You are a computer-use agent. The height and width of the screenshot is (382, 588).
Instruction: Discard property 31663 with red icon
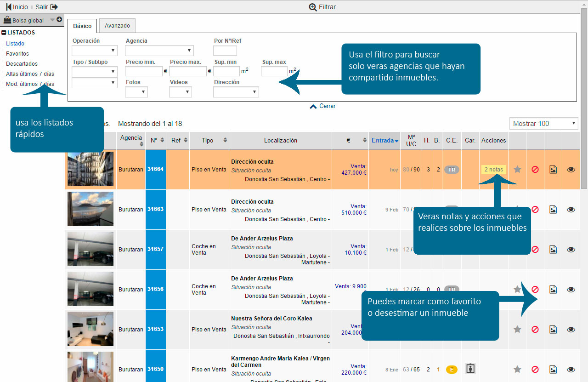(x=535, y=209)
